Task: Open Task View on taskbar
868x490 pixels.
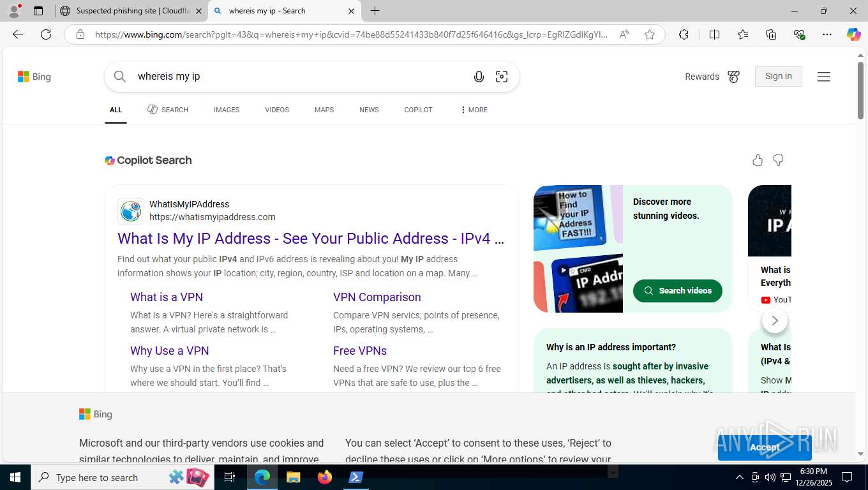Action: point(230,477)
